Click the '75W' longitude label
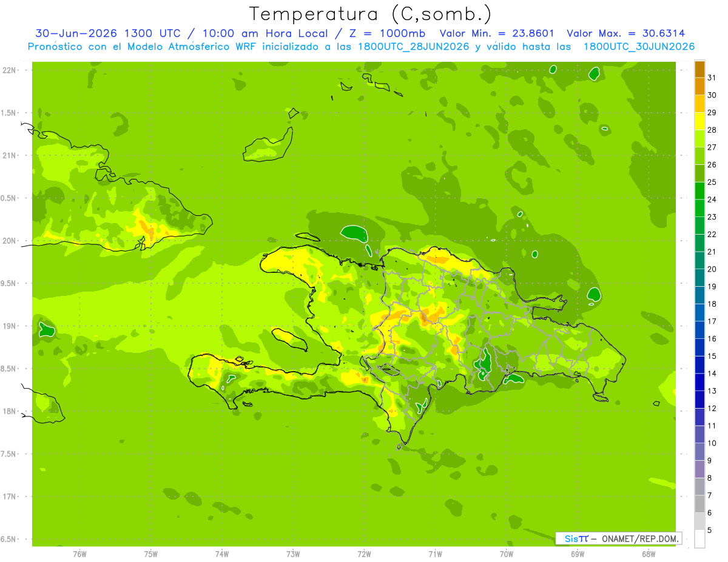728x562 pixels. pos(151,554)
